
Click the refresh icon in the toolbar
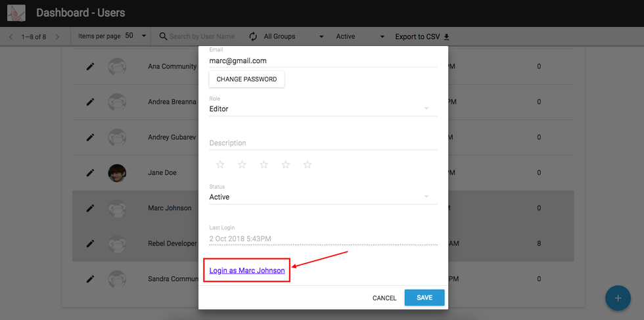(253, 37)
